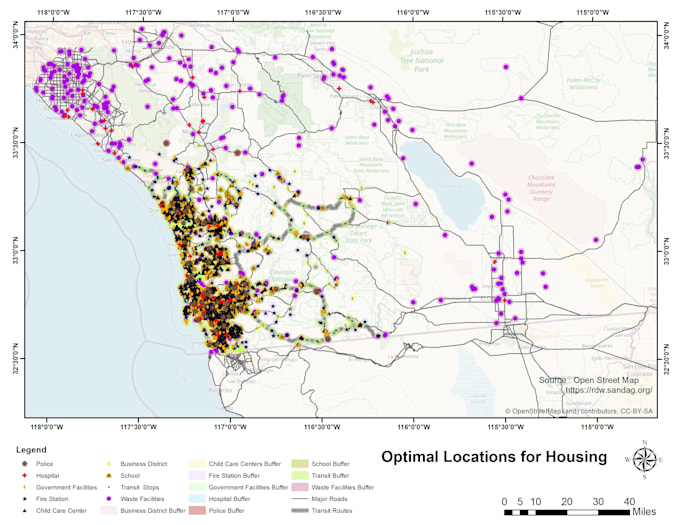Select the 'Chocolate Mountains Gunnery Range' map label

pyautogui.click(x=541, y=188)
